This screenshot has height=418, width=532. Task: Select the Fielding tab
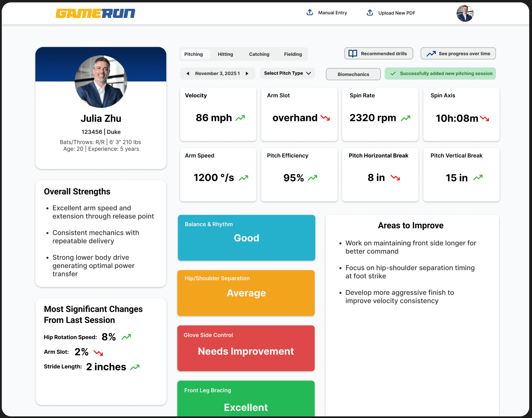[x=293, y=54]
